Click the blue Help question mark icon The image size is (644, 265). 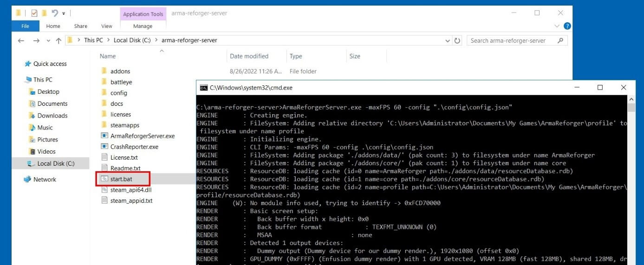click(567, 26)
